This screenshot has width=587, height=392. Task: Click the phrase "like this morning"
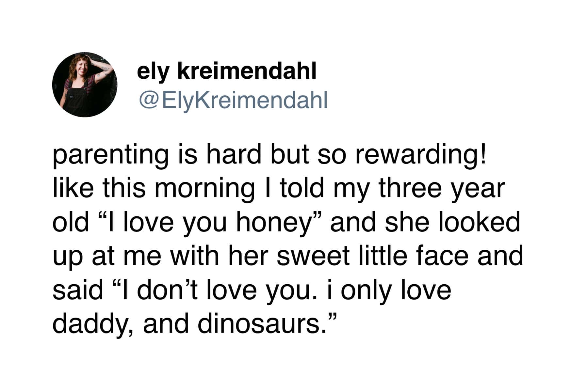pyautogui.click(x=154, y=188)
